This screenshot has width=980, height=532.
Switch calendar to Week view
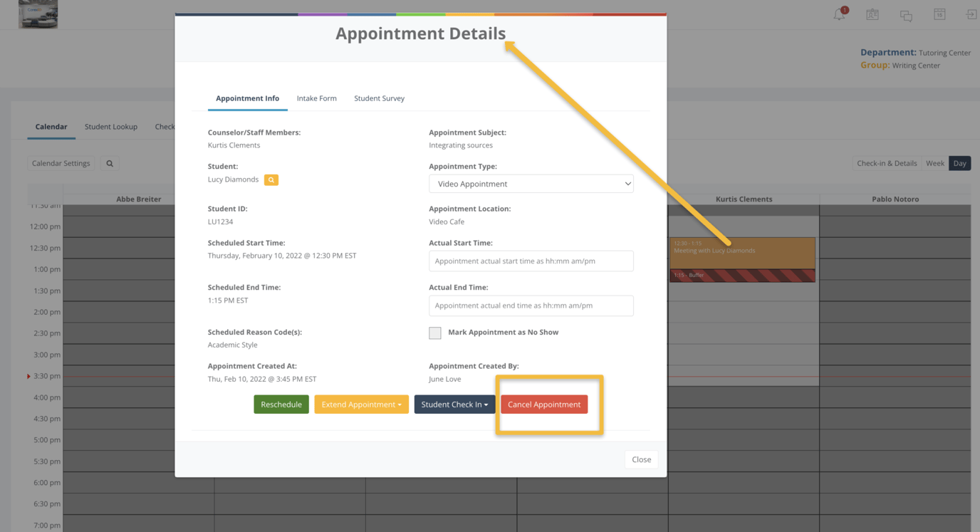[934, 163]
